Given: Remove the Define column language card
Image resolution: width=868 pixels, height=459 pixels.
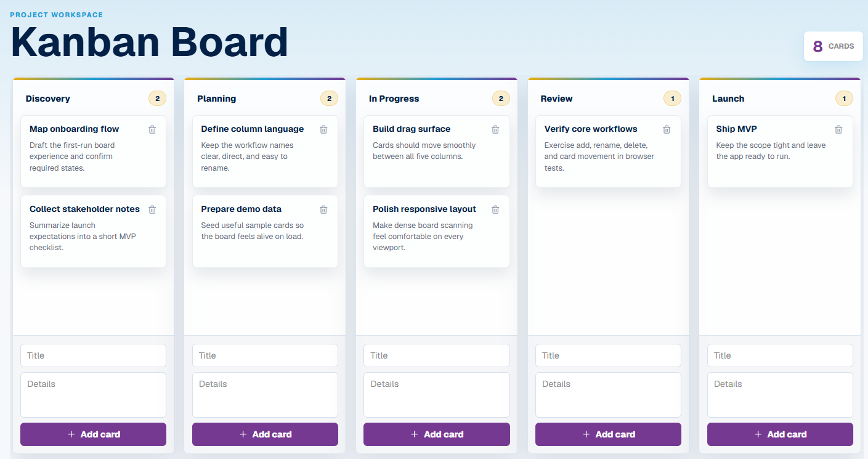Looking at the screenshot, I should coord(323,129).
